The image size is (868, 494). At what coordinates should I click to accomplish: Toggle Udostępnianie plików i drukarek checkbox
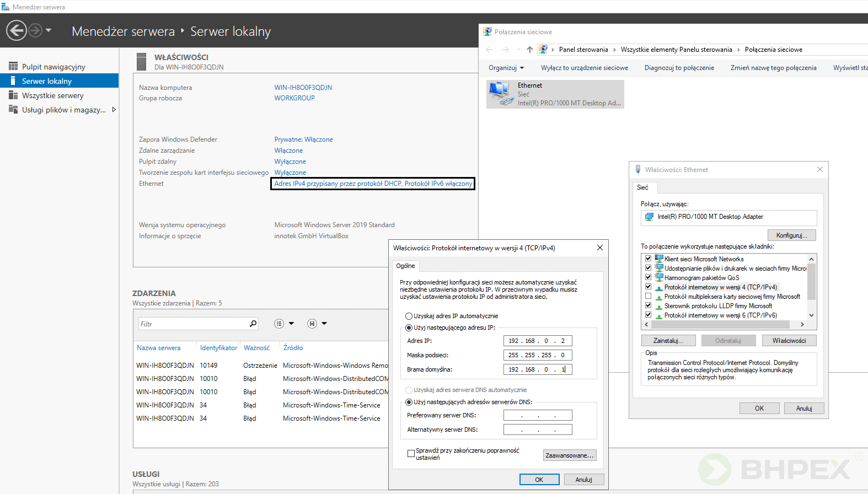(649, 267)
